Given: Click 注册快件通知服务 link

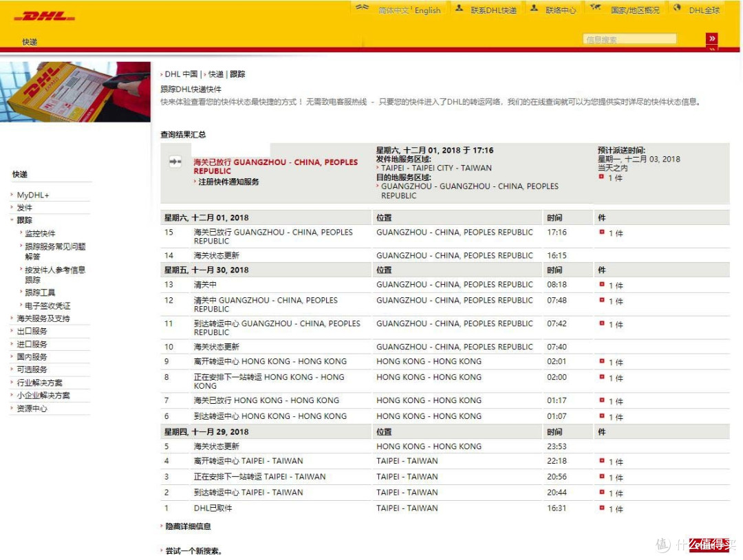Looking at the screenshot, I should pyautogui.click(x=228, y=182).
